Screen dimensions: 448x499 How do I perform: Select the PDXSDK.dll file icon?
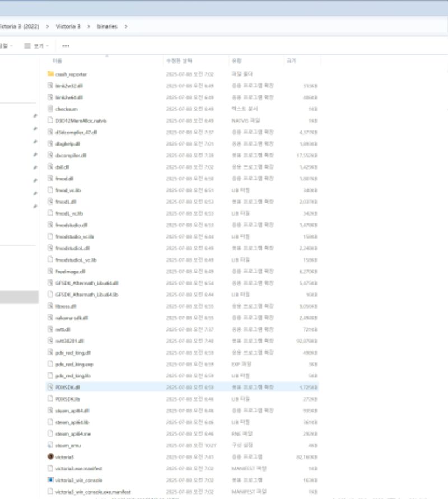pyautogui.click(x=50, y=388)
